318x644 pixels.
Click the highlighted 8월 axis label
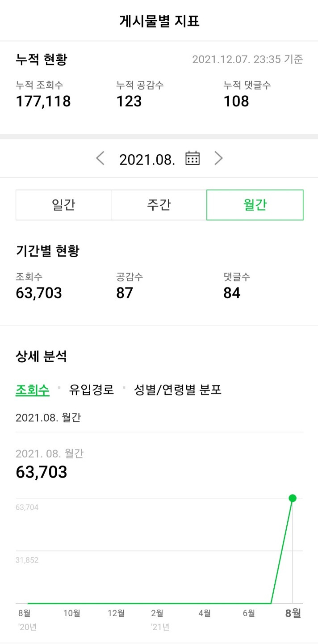(x=294, y=614)
